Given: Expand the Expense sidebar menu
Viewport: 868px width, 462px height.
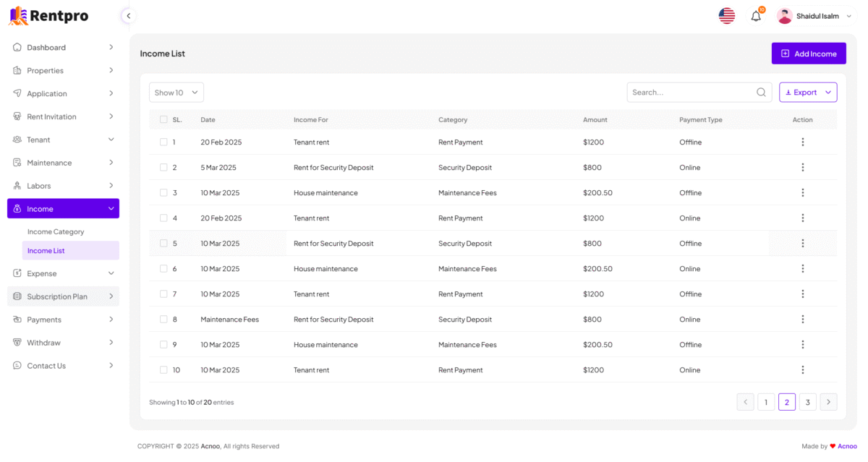Looking at the screenshot, I should [63, 274].
